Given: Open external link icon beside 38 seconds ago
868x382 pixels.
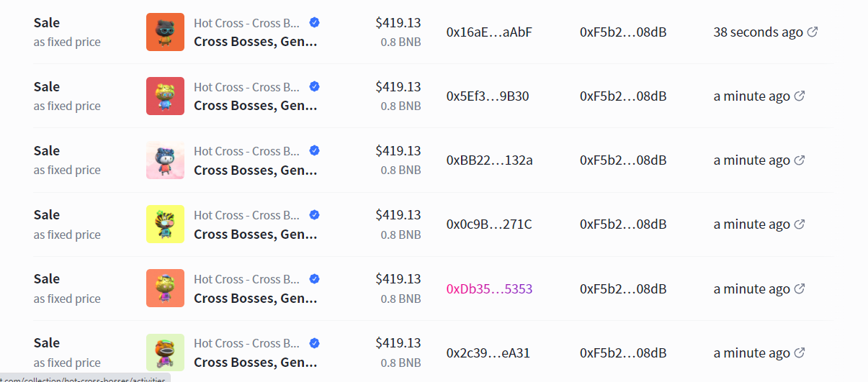Looking at the screenshot, I should pyautogui.click(x=812, y=32).
